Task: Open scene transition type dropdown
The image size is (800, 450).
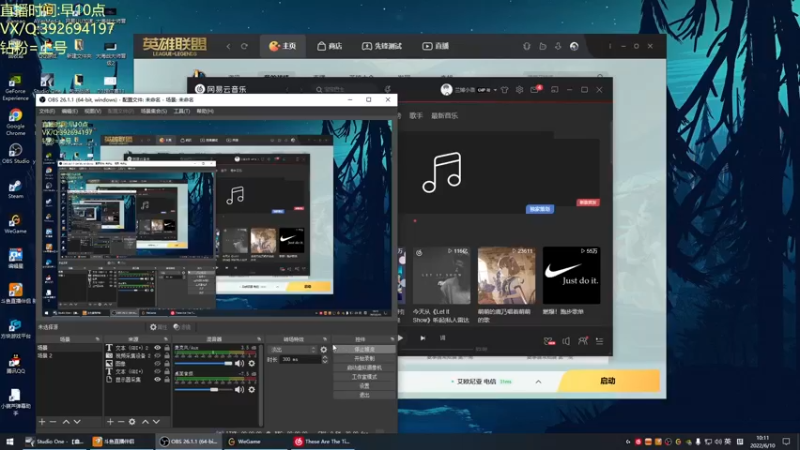Action: pyautogui.click(x=292, y=349)
